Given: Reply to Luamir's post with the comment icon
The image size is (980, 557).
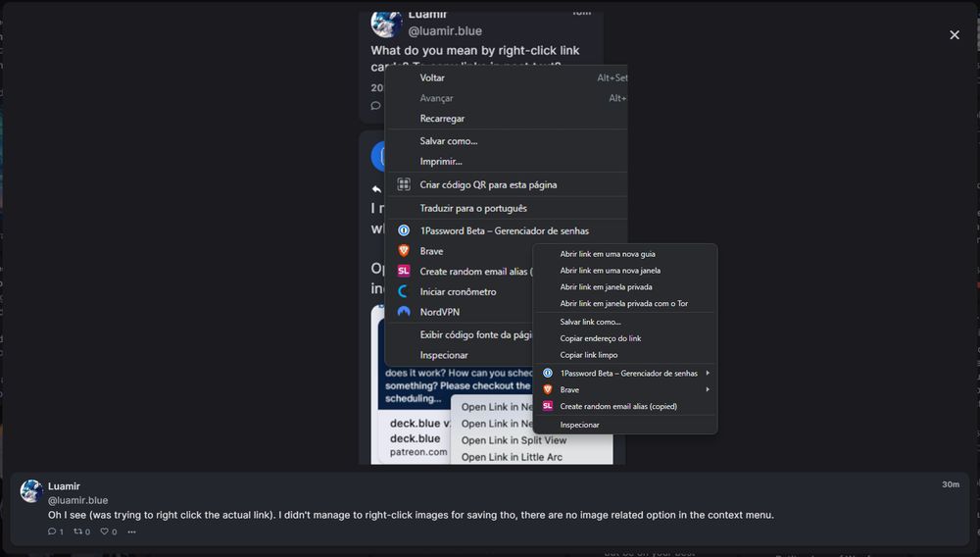Looking at the screenshot, I should [x=52, y=532].
